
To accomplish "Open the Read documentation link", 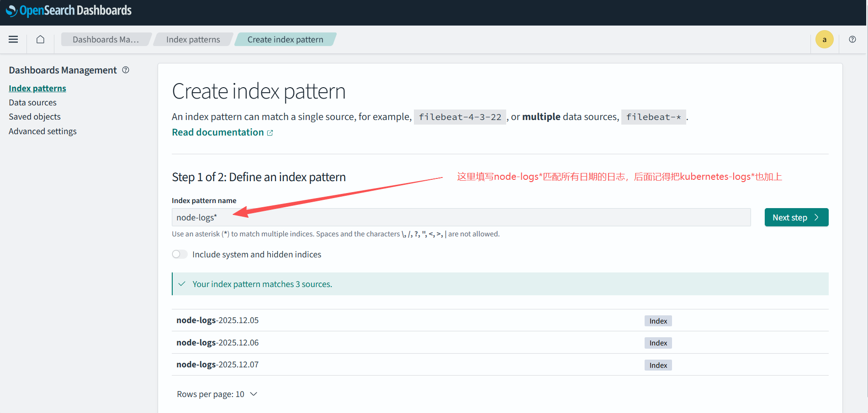I will (x=222, y=132).
